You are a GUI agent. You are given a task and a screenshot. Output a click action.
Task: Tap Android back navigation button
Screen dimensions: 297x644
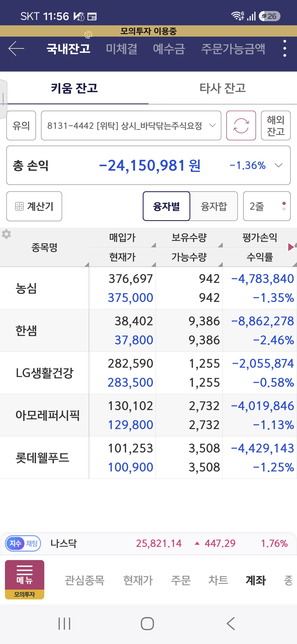coord(231,623)
